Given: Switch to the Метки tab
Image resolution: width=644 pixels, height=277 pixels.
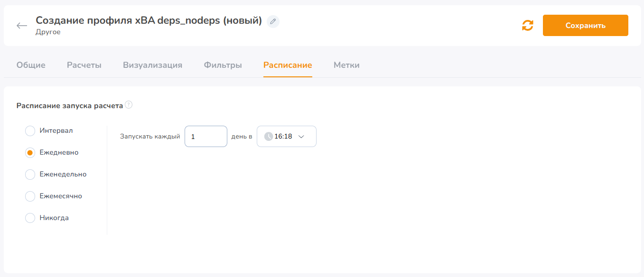Looking at the screenshot, I should (346, 65).
